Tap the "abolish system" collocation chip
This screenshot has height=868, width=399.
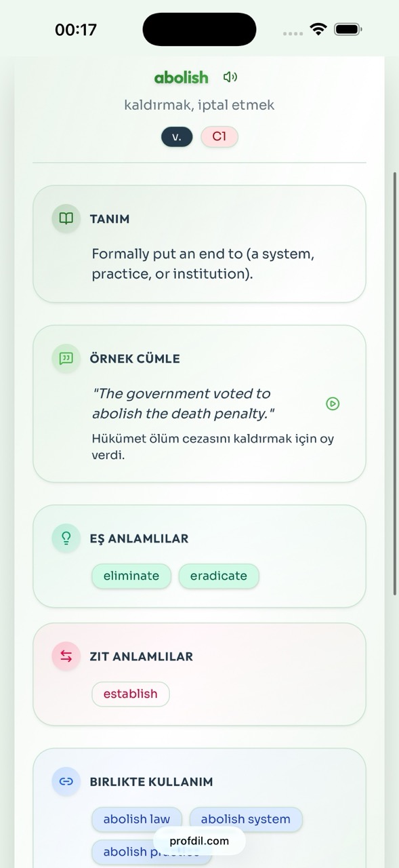[246, 819]
